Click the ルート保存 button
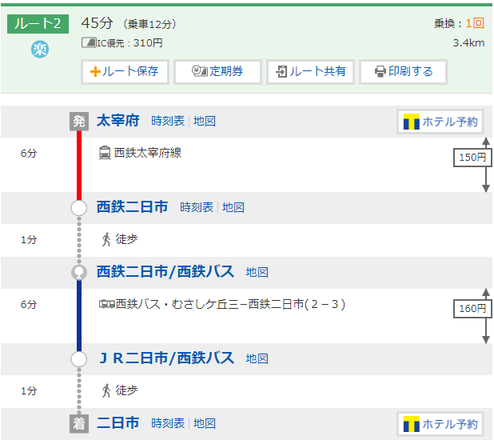The height and width of the screenshot is (448, 494). pos(125,71)
